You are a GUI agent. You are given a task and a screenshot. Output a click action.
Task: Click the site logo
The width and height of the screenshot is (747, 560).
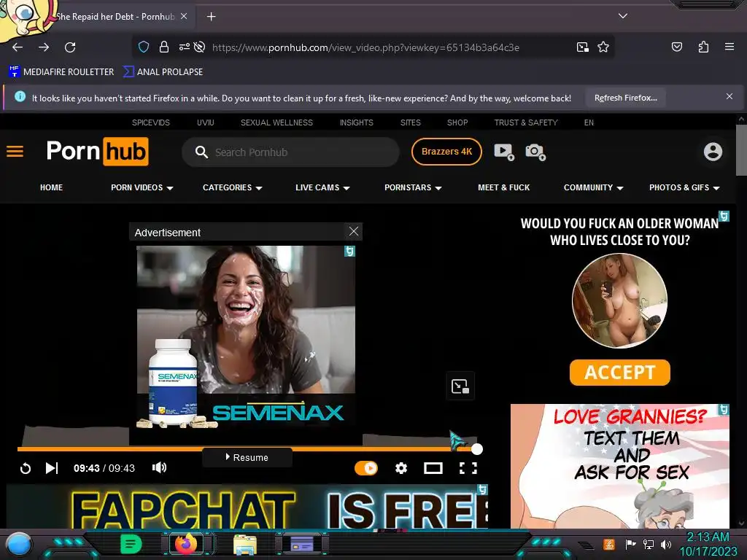(x=97, y=152)
